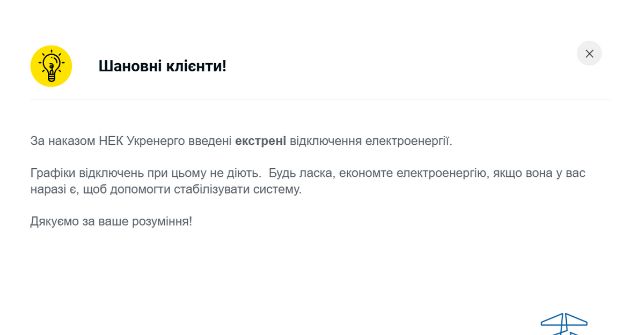Click the phrase "стабілізувати систему"
This screenshot has height=335, width=644.
(238, 189)
